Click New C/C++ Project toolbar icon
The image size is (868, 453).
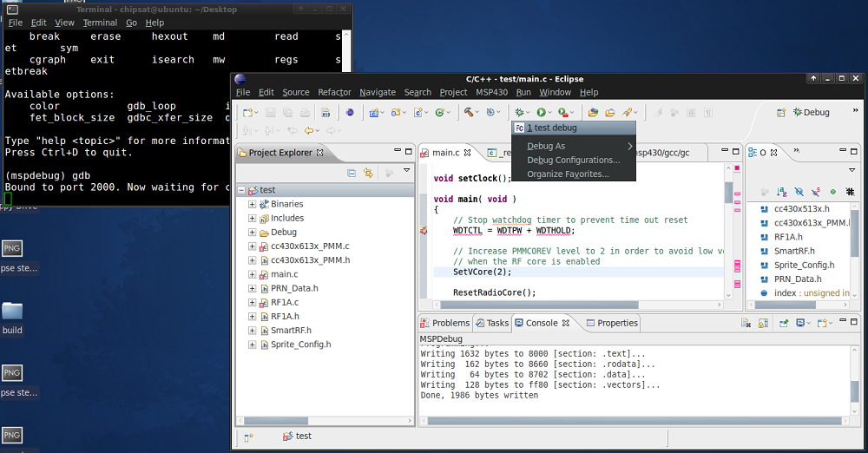click(x=374, y=113)
